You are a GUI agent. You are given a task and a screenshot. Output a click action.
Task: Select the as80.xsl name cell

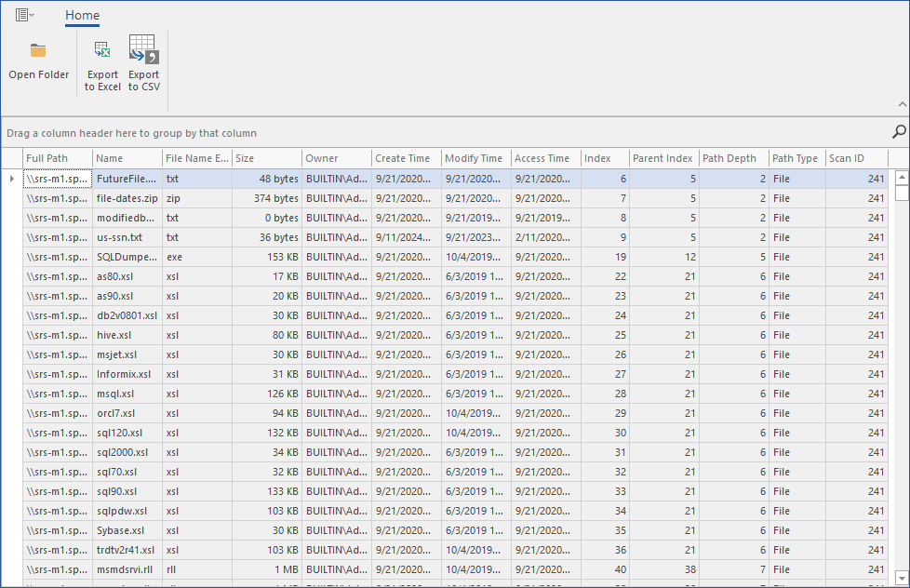[x=127, y=277]
